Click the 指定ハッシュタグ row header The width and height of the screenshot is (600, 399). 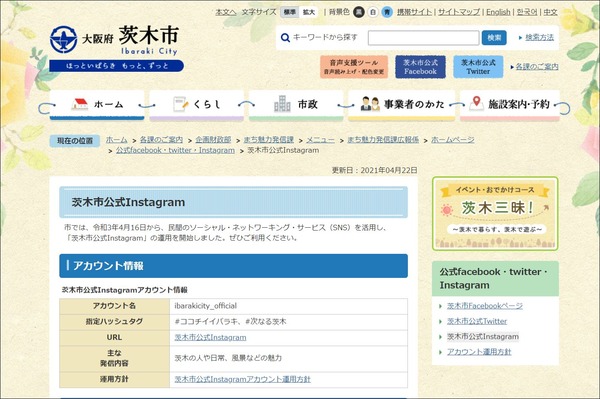(x=114, y=322)
